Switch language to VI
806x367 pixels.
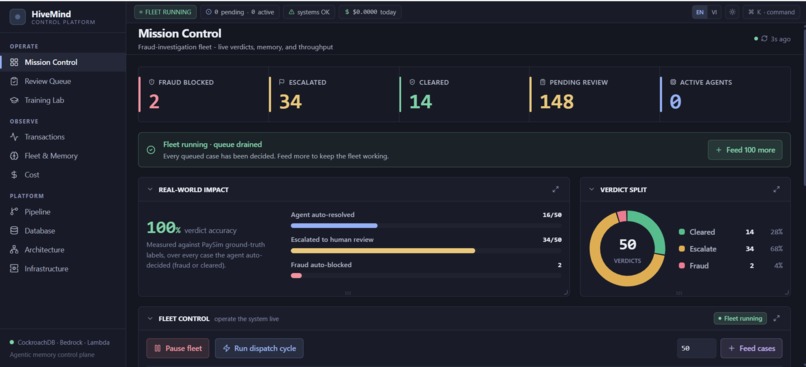[x=714, y=12]
